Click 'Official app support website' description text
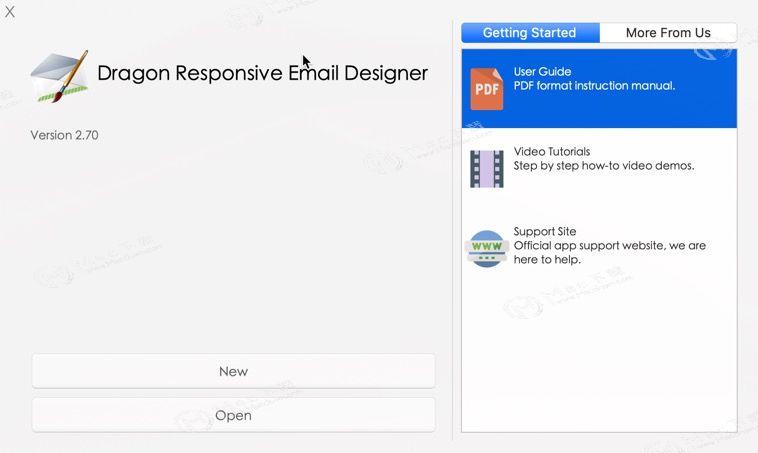Image resolution: width=758 pixels, height=453 pixels. [610, 252]
